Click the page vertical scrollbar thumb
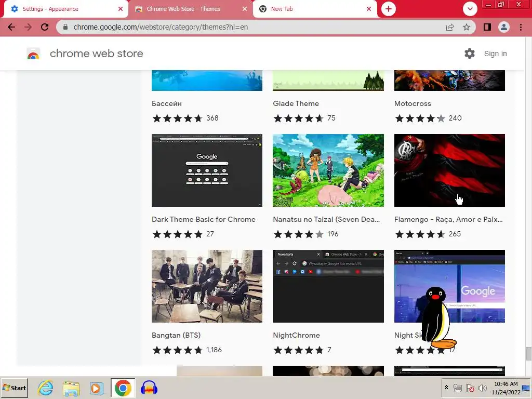Screen dimensions: 532x399 pos(528,354)
